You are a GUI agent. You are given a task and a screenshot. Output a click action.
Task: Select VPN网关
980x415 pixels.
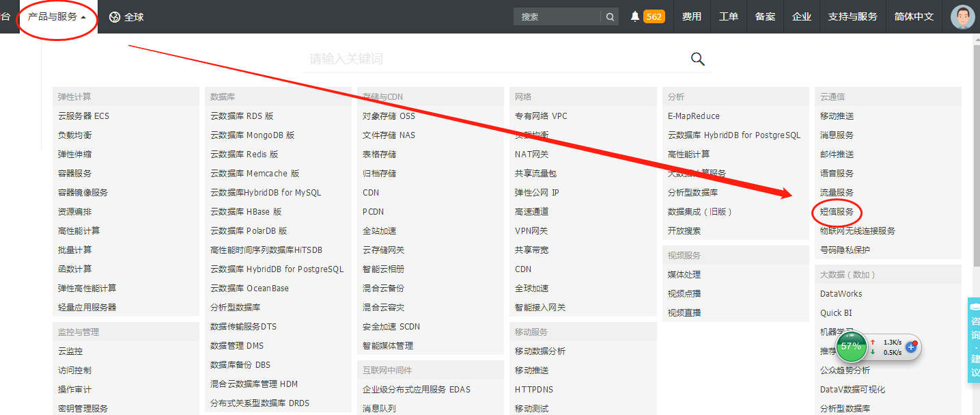(531, 231)
